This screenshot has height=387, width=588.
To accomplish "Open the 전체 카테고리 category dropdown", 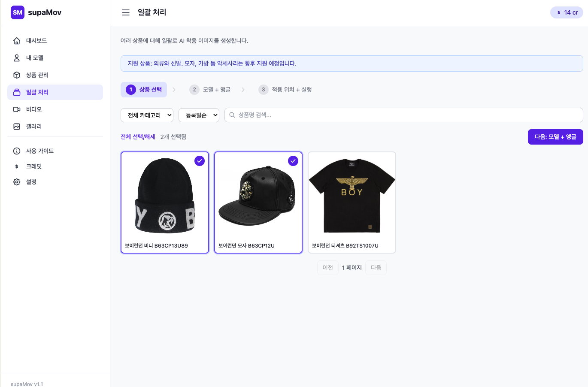I will [x=147, y=115].
